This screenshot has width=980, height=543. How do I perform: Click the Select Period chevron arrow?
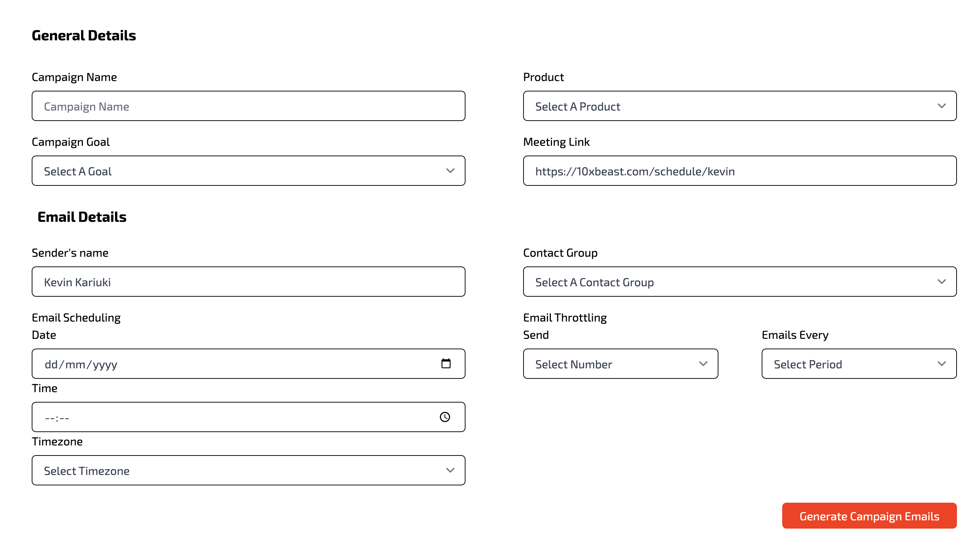pos(941,364)
